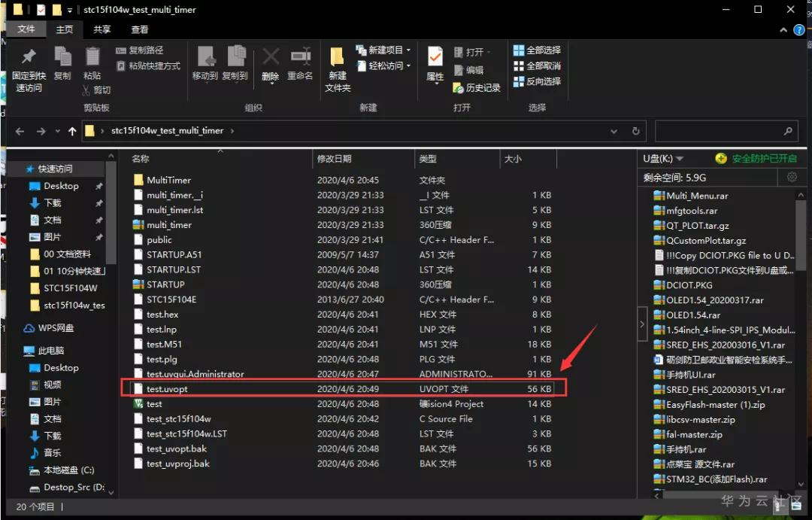
Task: Go forward with right arrow
Action: (41, 131)
